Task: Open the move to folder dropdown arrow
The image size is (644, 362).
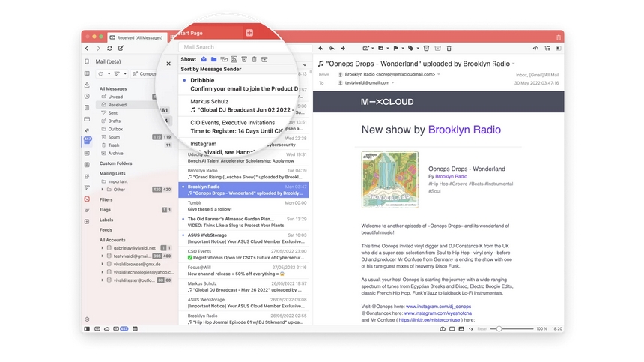Action: tap(387, 49)
